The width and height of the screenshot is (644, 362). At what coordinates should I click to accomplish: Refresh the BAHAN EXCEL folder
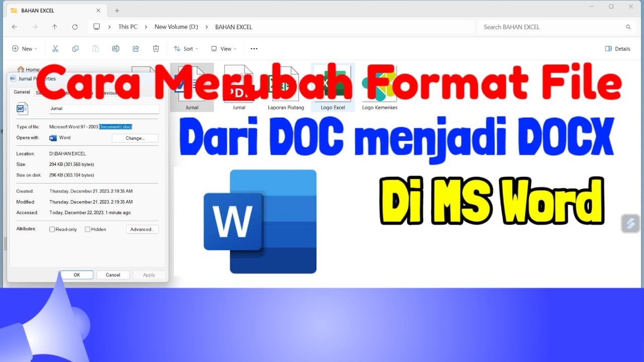tap(75, 27)
